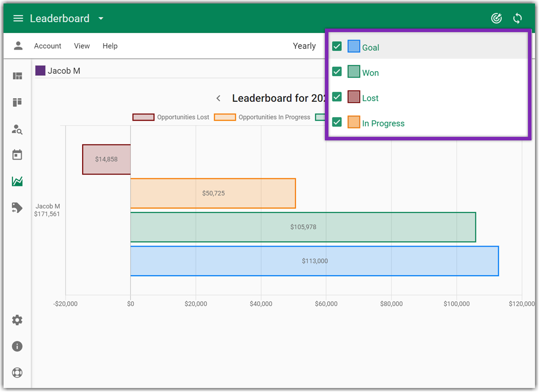This screenshot has width=539, height=392.
Task: Open the hamburger navigation menu
Action: click(18, 19)
